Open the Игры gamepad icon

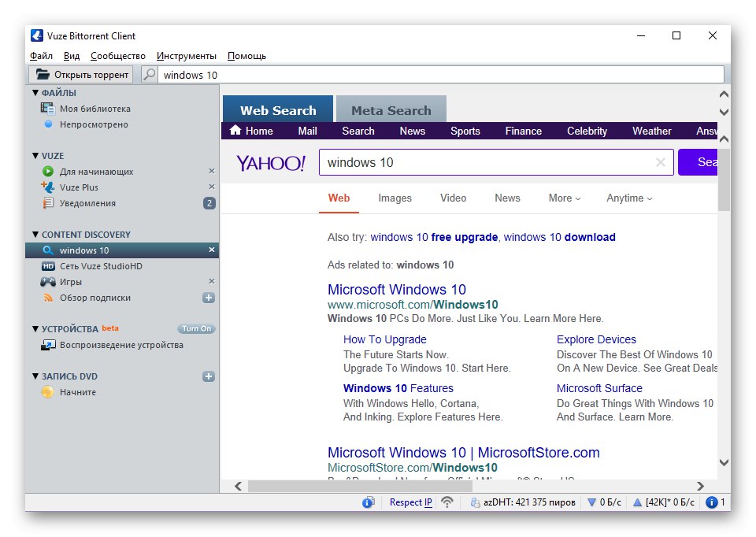[x=48, y=282]
